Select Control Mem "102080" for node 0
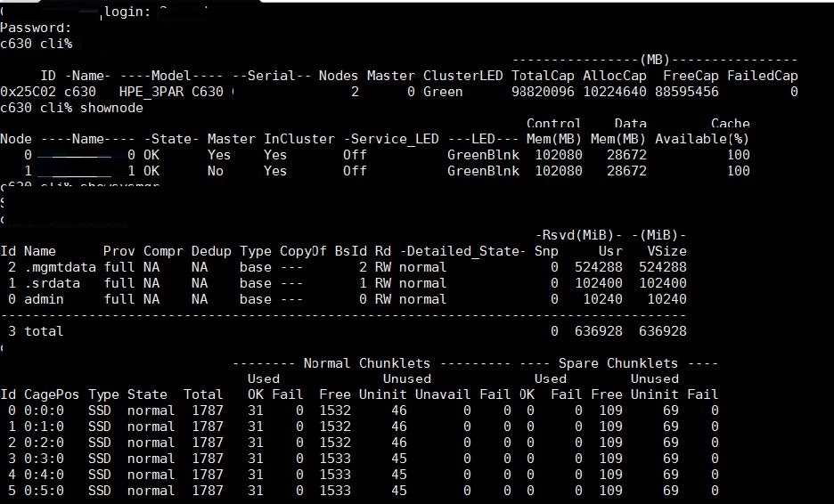Screen dimensions: 834x504 [559, 155]
